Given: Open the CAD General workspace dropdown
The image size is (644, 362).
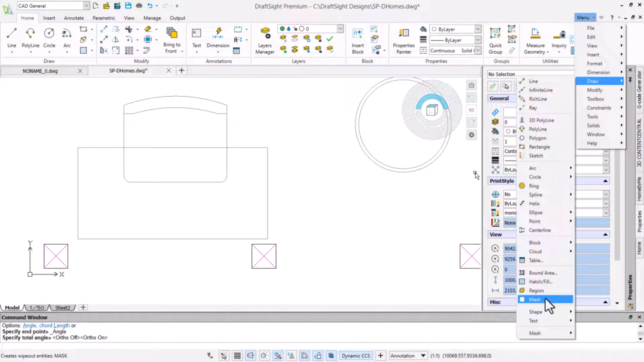Looking at the screenshot, I should click(86, 6).
